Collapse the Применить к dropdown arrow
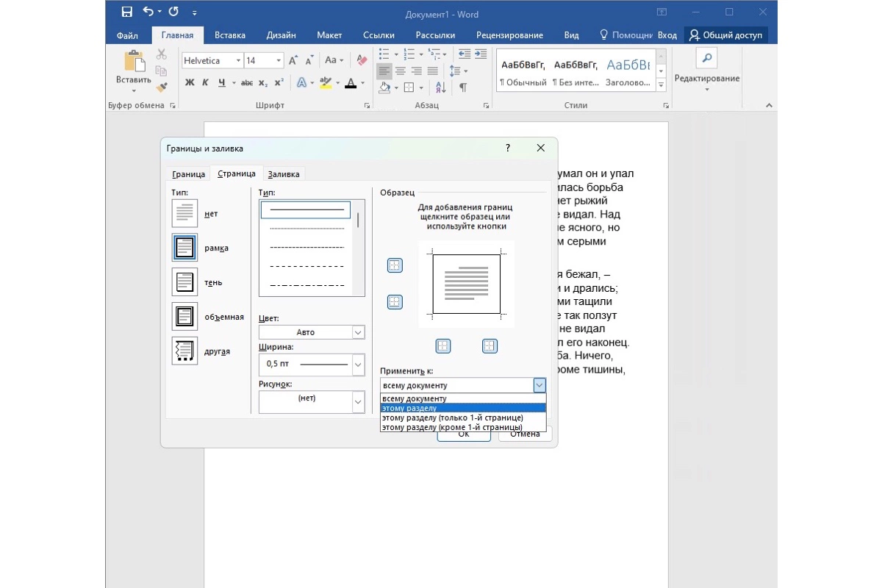Viewport: 882px width, 588px height. [539, 385]
